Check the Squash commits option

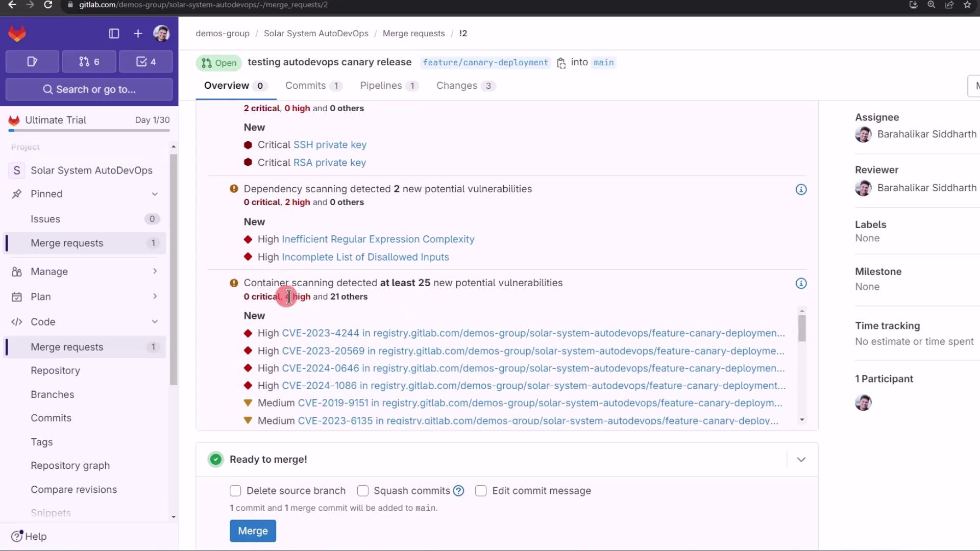tap(363, 491)
